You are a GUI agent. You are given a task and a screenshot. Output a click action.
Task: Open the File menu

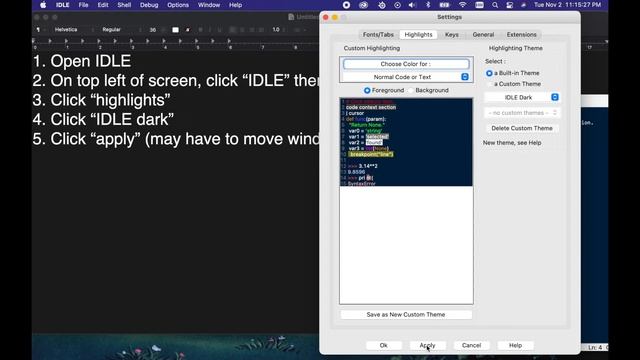click(83, 5)
